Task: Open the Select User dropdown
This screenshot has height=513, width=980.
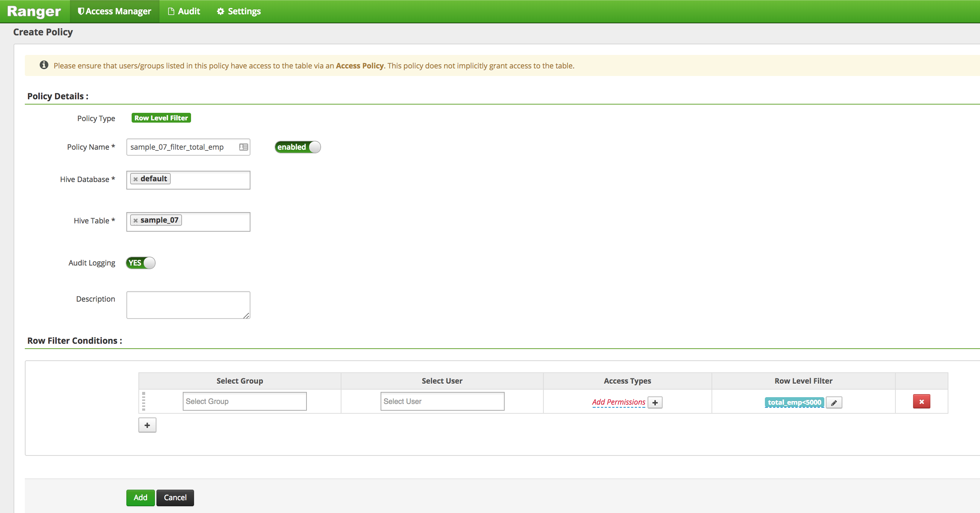Action: 442,402
